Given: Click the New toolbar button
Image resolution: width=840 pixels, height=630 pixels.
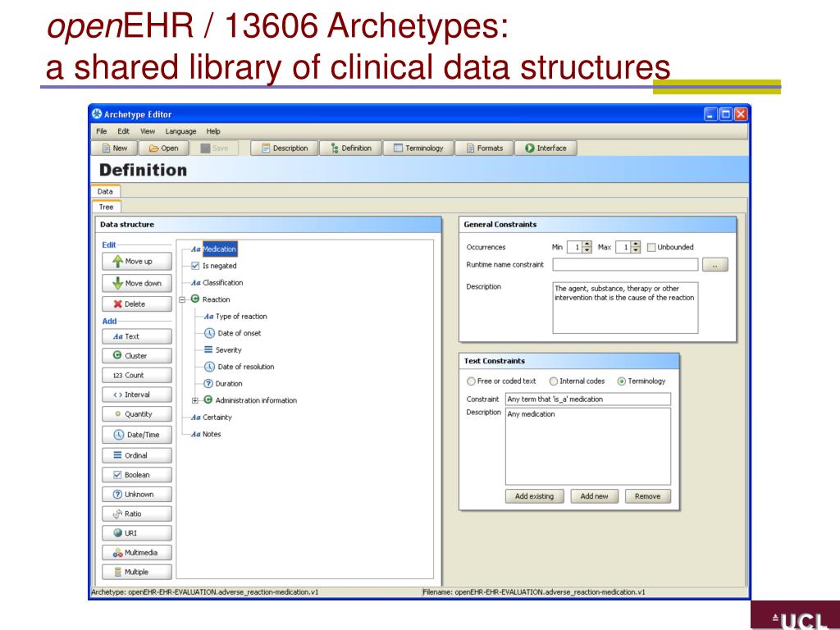Looking at the screenshot, I should point(115,148).
